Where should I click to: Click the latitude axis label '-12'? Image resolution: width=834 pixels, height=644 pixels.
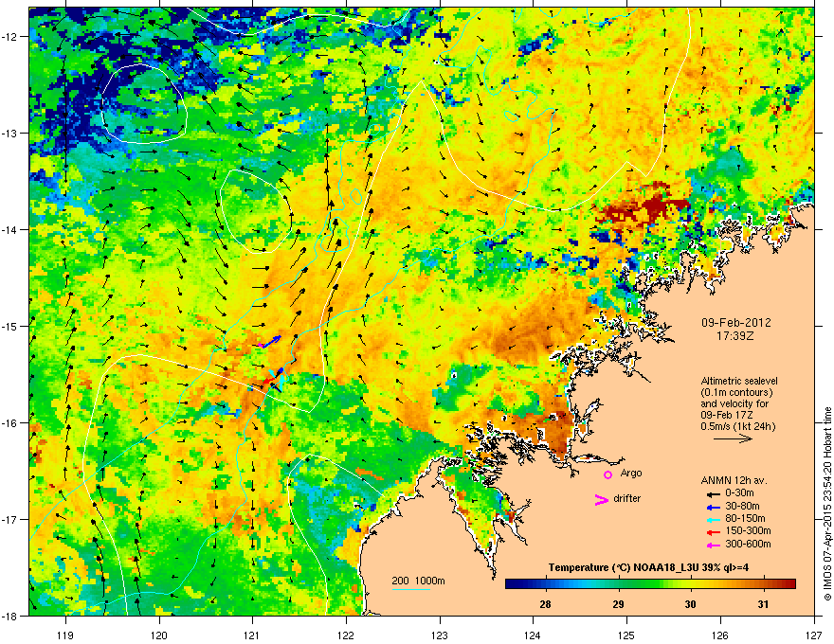tap(9, 37)
